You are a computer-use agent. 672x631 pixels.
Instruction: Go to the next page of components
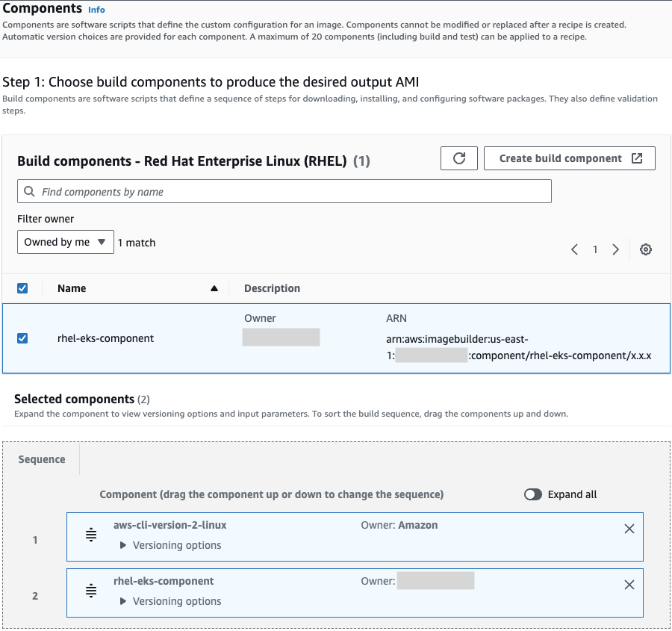tap(615, 249)
